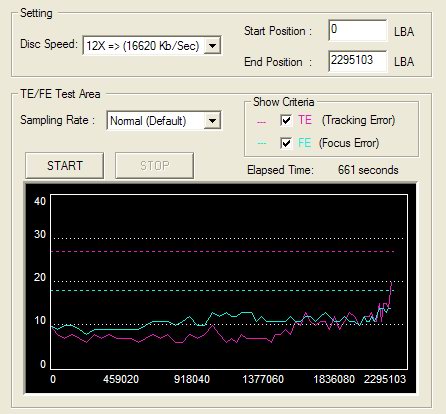Click the 2295103 x-axis label
The width and height of the screenshot is (446, 414).
point(385,379)
